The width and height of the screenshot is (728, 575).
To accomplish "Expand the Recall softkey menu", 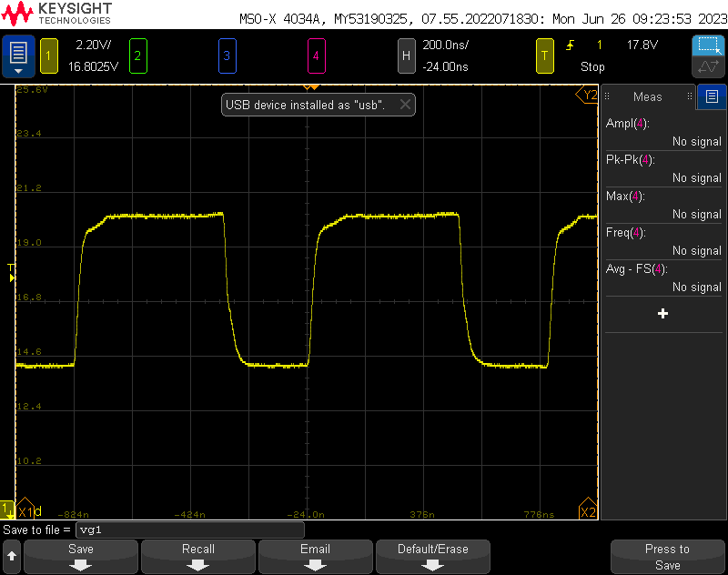I will pyautogui.click(x=198, y=556).
